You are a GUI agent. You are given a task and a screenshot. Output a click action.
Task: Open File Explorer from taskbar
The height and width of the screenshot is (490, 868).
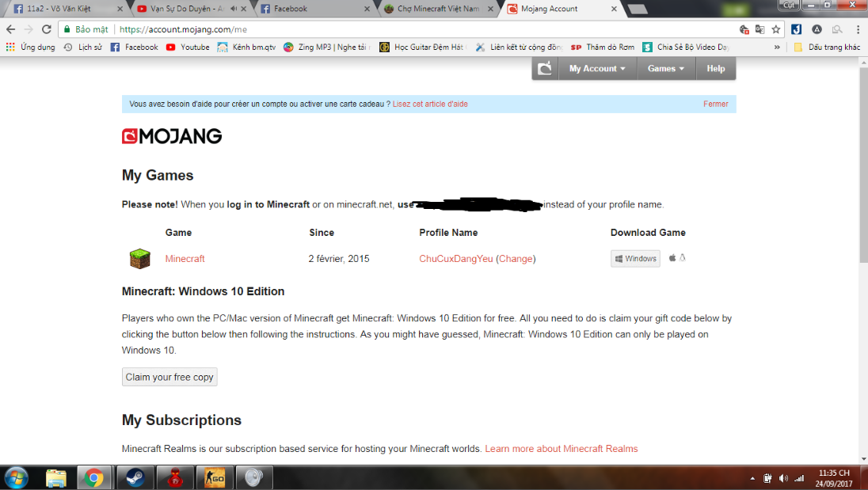point(56,478)
